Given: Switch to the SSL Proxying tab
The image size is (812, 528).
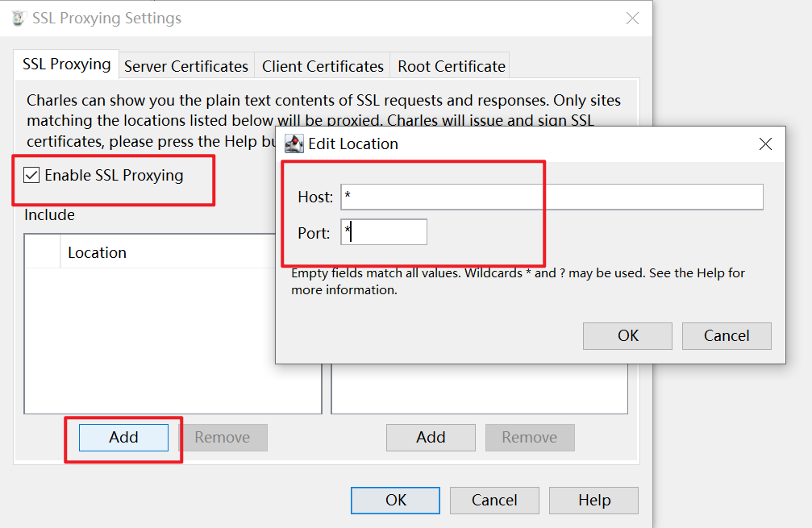Looking at the screenshot, I should 67,64.
